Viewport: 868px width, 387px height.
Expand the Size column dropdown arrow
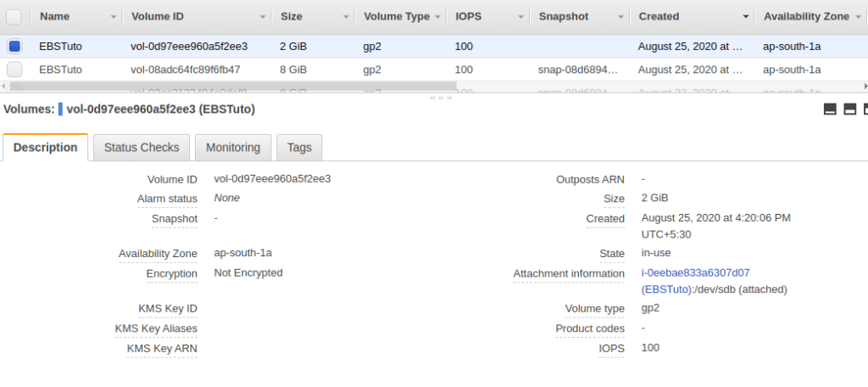pyautogui.click(x=346, y=17)
